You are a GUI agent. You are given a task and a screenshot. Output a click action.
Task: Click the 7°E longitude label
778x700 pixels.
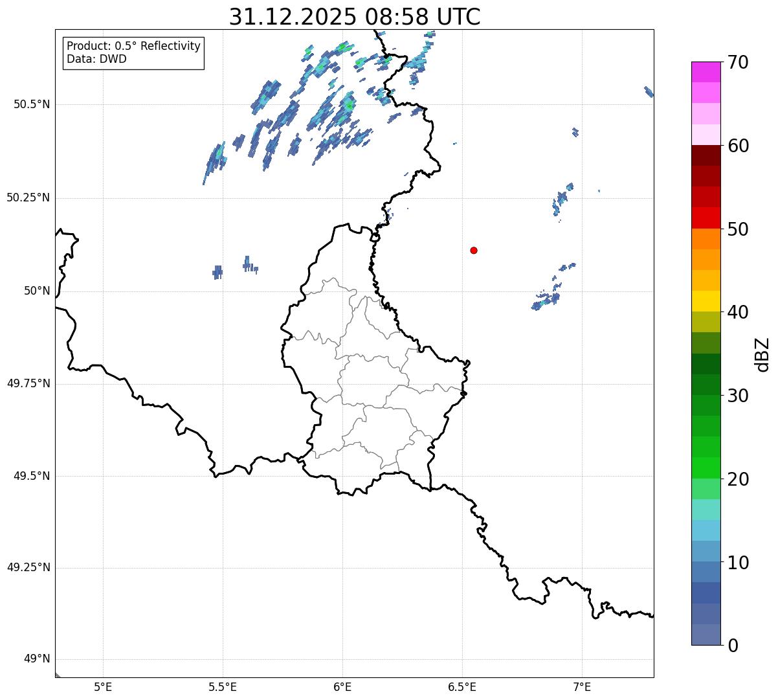click(582, 686)
